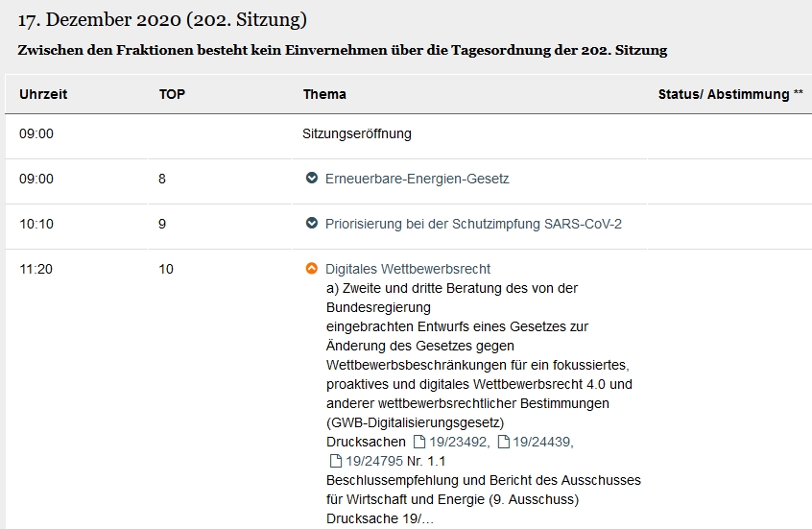Open Drucksache 19/24795 link

[x=374, y=461]
